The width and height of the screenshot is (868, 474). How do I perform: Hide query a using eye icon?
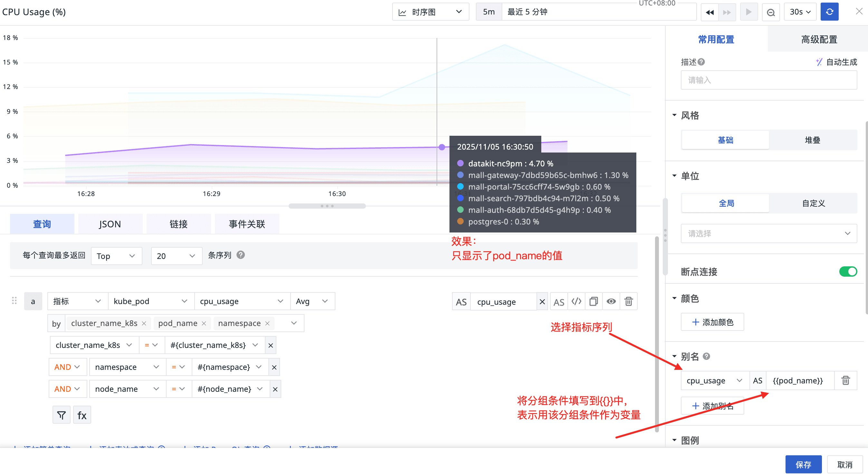coord(611,301)
